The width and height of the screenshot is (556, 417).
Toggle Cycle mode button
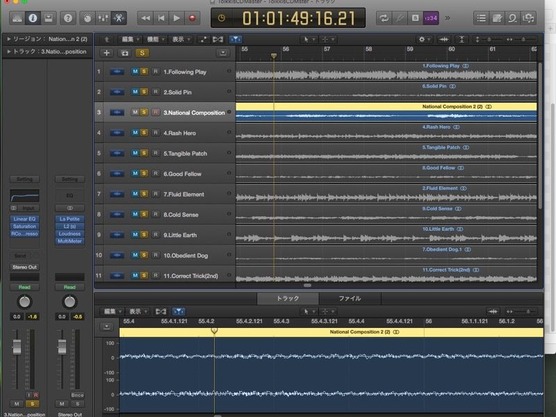click(x=384, y=18)
